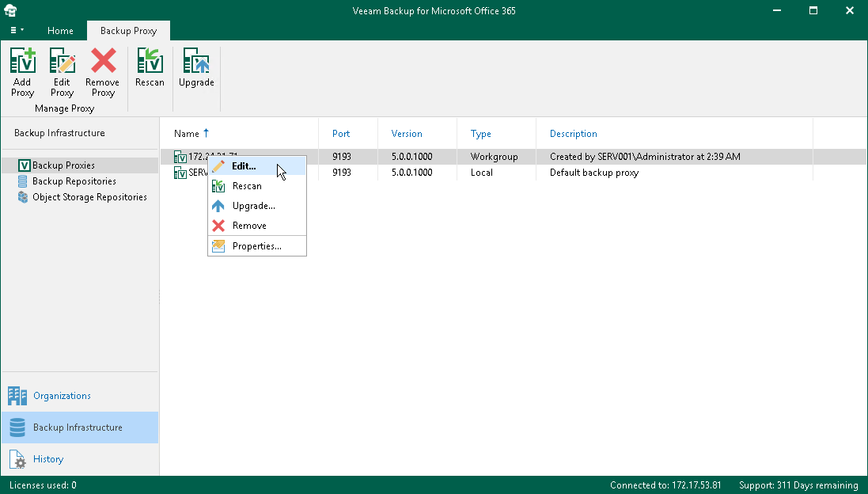
Task: Open the main hamburger menu
Action: (17, 30)
